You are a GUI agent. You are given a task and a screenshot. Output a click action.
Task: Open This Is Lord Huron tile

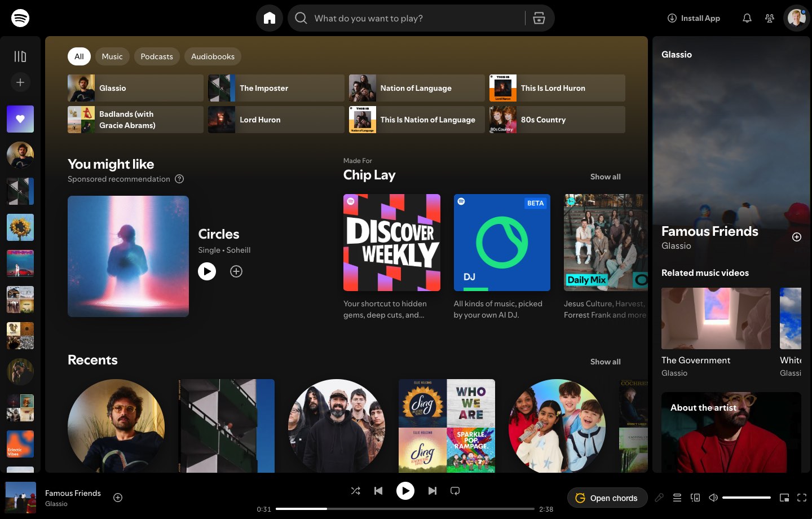coord(557,88)
